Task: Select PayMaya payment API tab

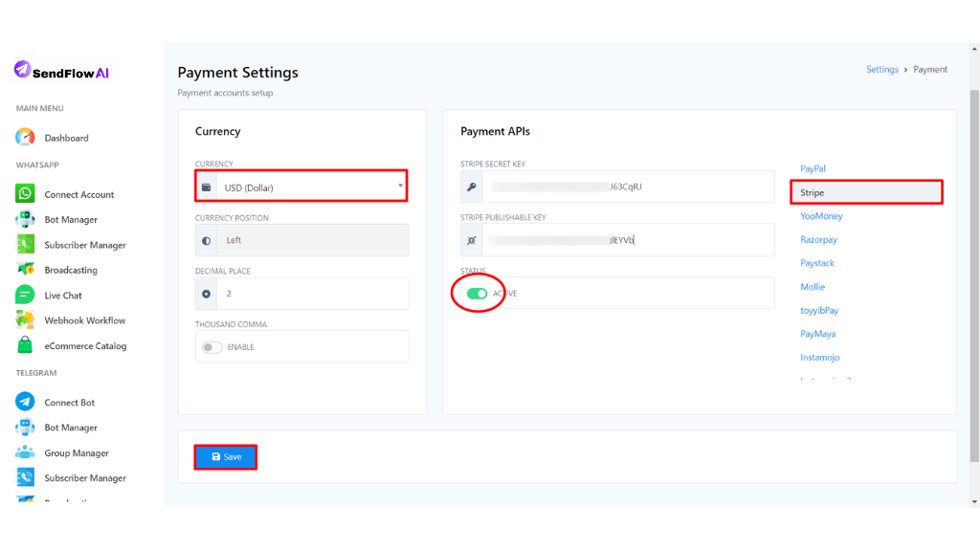Action: (x=817, y=334)
